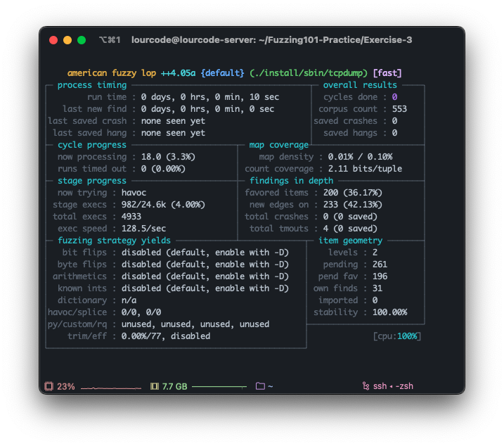The image size is (504, 446).
Task: Click the ssh process branch icon
Action: click(366, 386)
